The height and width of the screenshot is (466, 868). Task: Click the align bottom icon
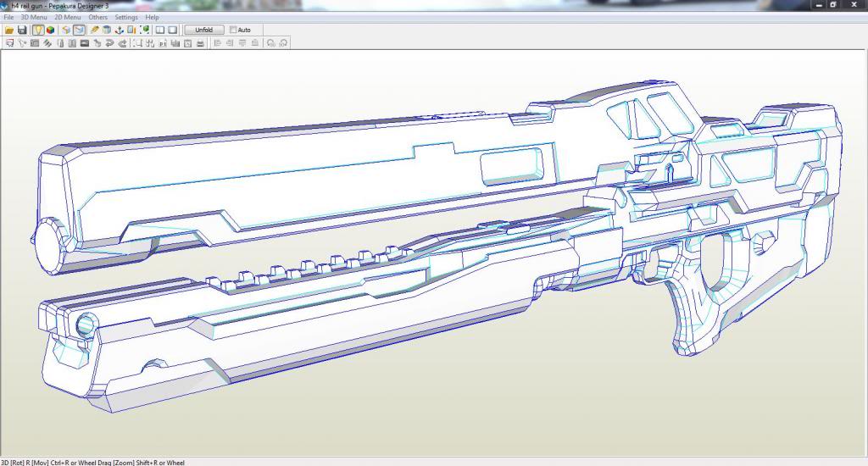[254, 43]
